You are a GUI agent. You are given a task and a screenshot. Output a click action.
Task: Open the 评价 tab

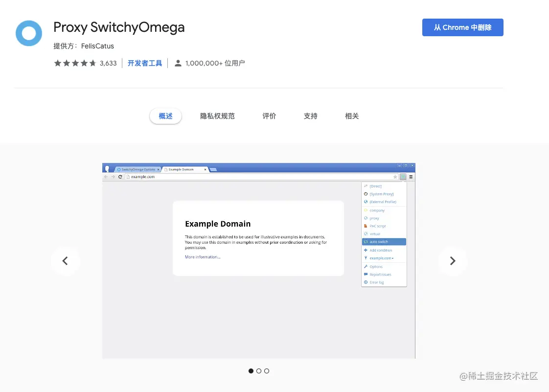click(269, 116)
